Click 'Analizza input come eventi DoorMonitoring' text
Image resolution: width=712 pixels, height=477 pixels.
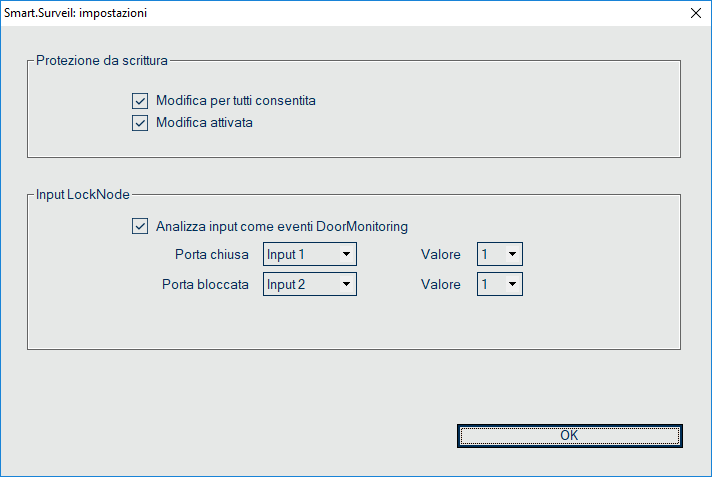coord(282,226)
